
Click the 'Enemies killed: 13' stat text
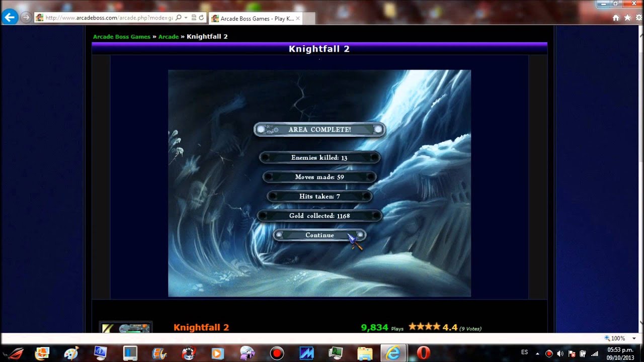pos(319,158)
